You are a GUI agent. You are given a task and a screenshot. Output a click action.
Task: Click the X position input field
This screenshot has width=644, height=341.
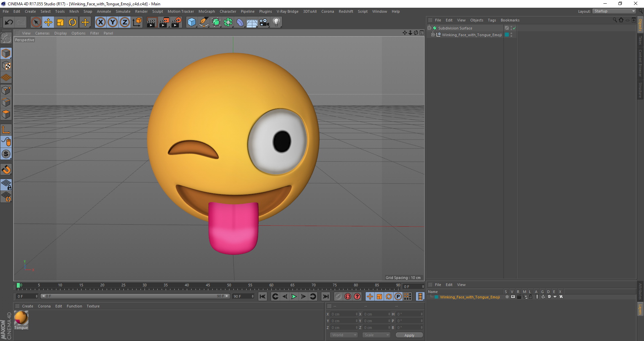point(344,314)
